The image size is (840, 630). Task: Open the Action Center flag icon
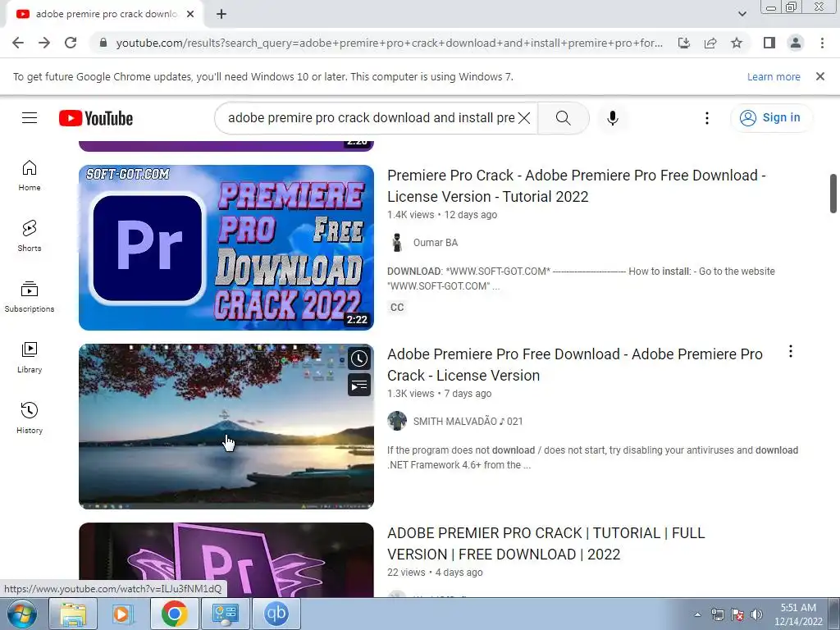point(737,614)
